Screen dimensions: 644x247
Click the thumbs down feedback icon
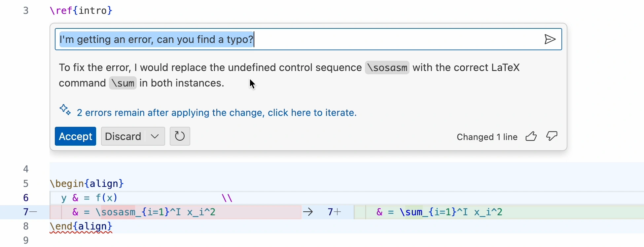click(x=552, y=136)
